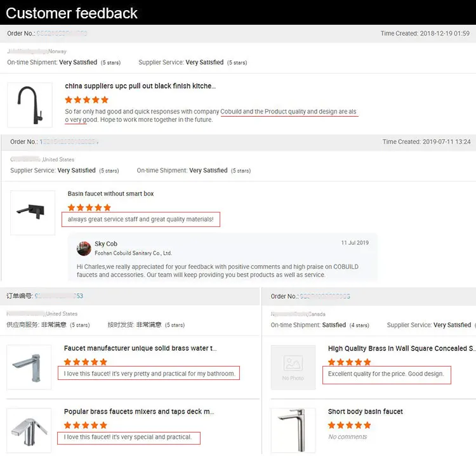Open the 'High Quality Brass In Wall Square' title
Viewport: 476px width, 456px height.
[401, 348]
